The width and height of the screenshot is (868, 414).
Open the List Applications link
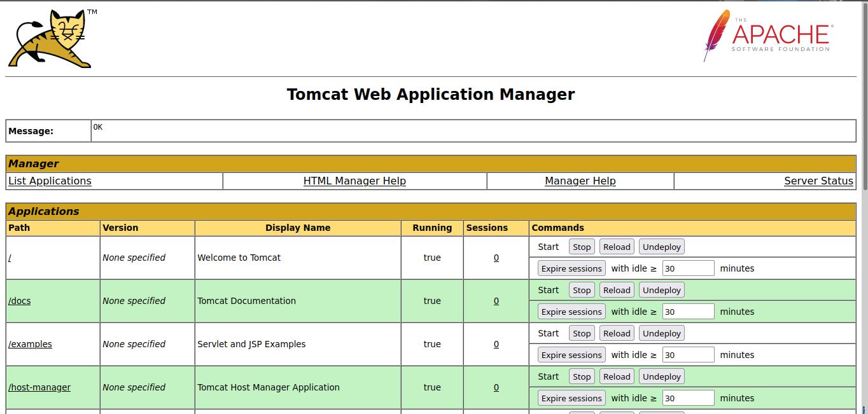point(50,181)
